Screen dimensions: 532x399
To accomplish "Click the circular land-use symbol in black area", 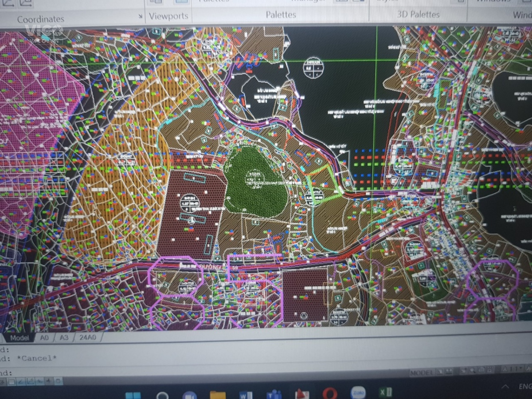I will (313, 68).
